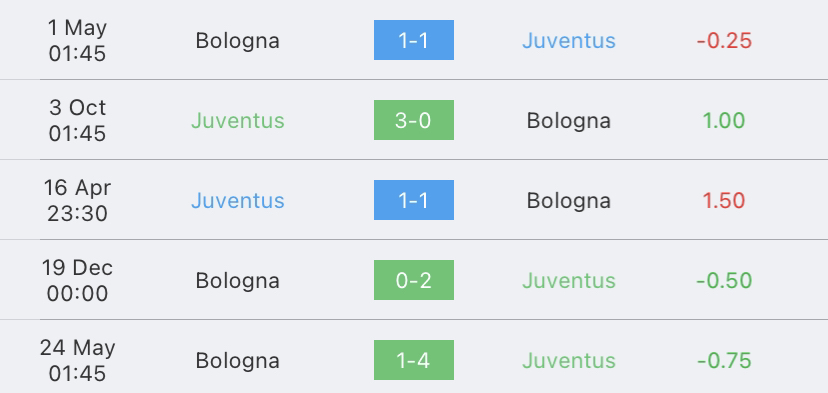Image resolution: width=828 pixels, height=393 pixels.
Task: Click the -0.50 handicap value
Action: 724,280
